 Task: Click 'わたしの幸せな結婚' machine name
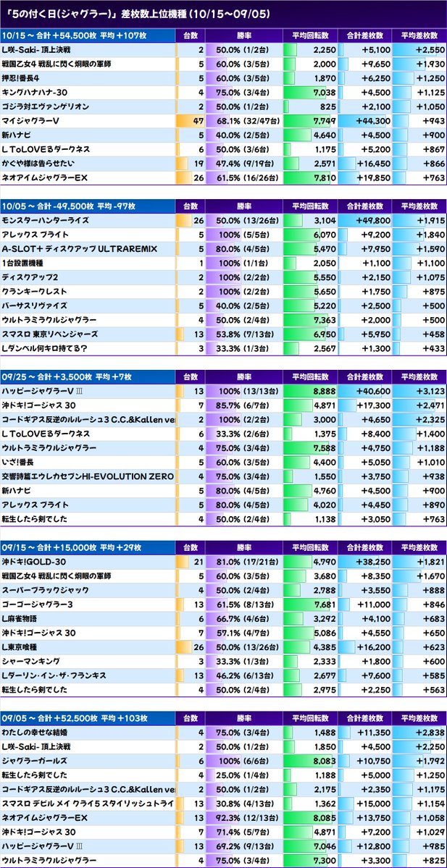tap(34, 733)
